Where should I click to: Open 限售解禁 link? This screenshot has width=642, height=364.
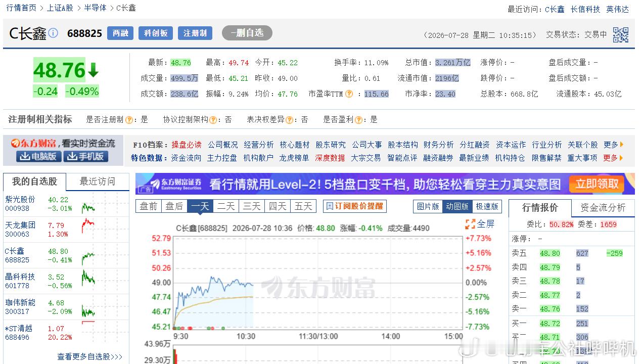tap(546, 158)
